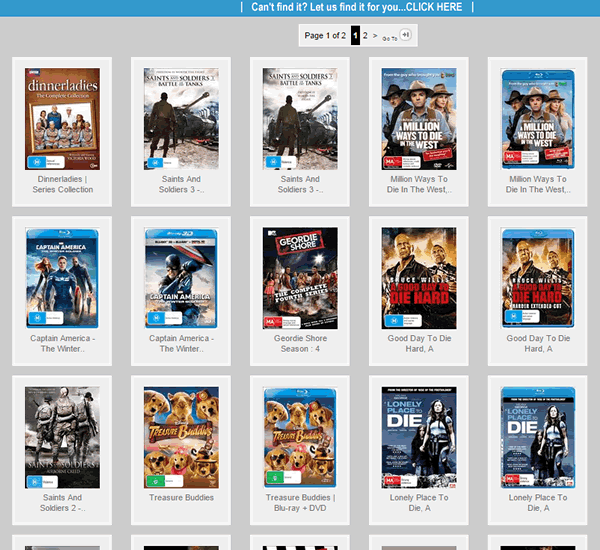
Task: Open Captain America Winter Soldier Blu-ray cover
Action: [62, 278]
